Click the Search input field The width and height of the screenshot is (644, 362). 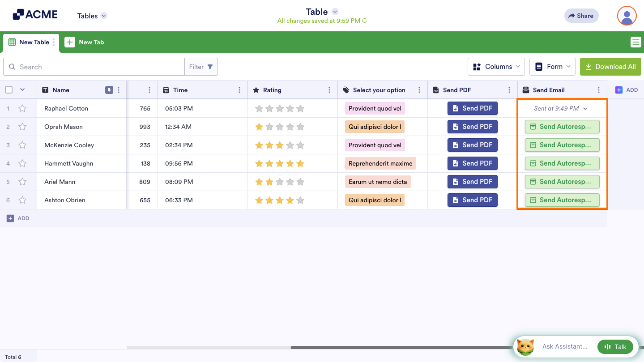click(94, 67)
